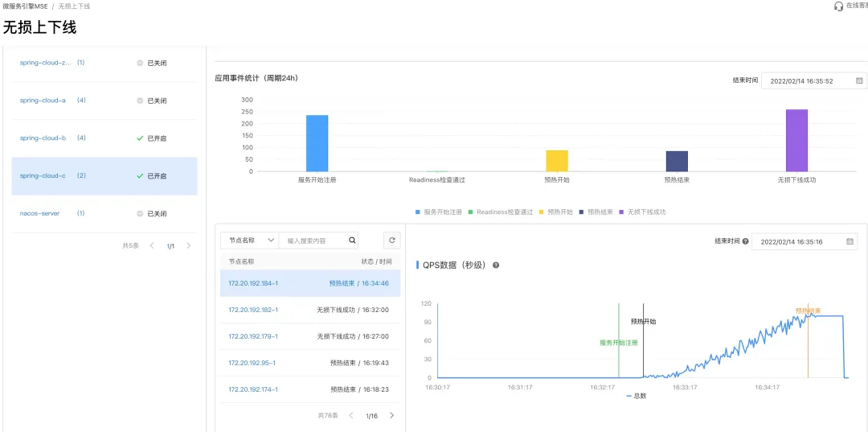Viewport: 868px width, 432px height.
Task: Click the purple 无损下线成功 bar
Action: [x=796, y=140]
